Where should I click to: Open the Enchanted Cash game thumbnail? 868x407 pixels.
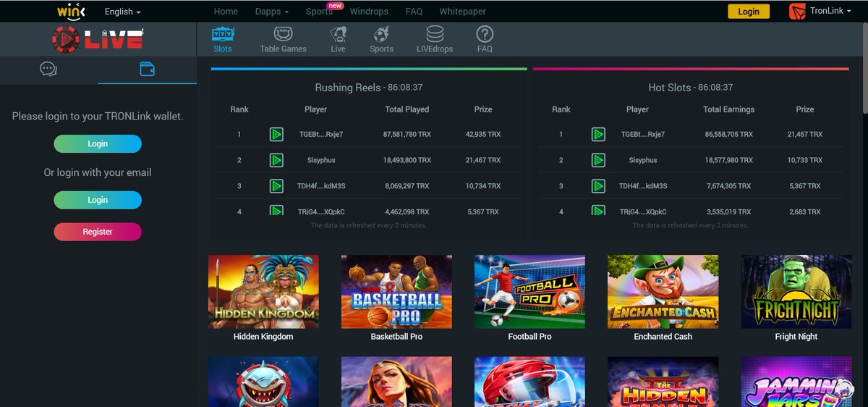click(x=663, y=291)
